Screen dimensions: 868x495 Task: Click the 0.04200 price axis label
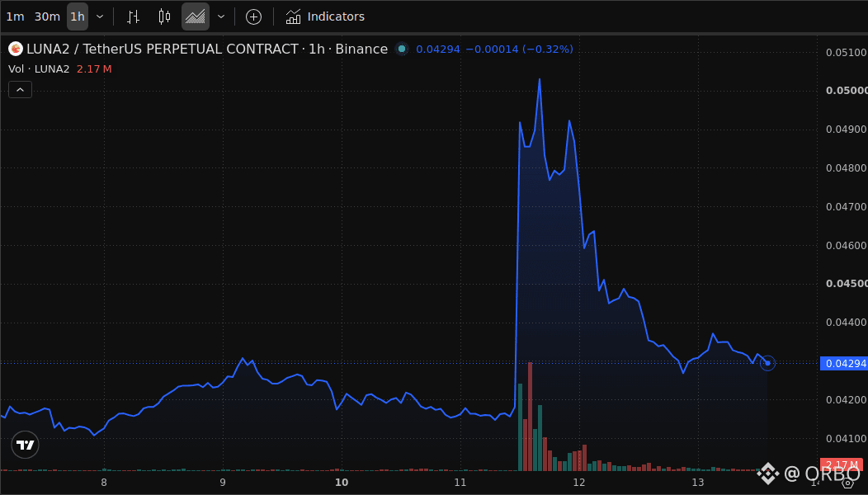click(x=847, y=400)
